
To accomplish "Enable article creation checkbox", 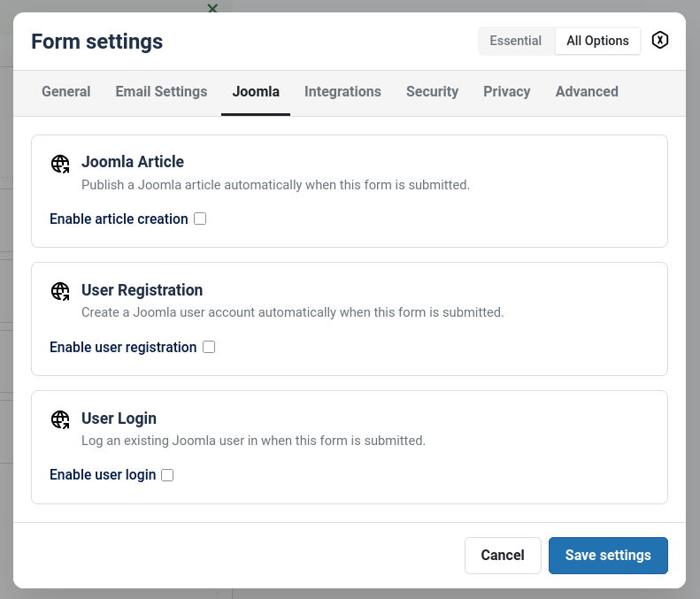I will coord(200,219).
